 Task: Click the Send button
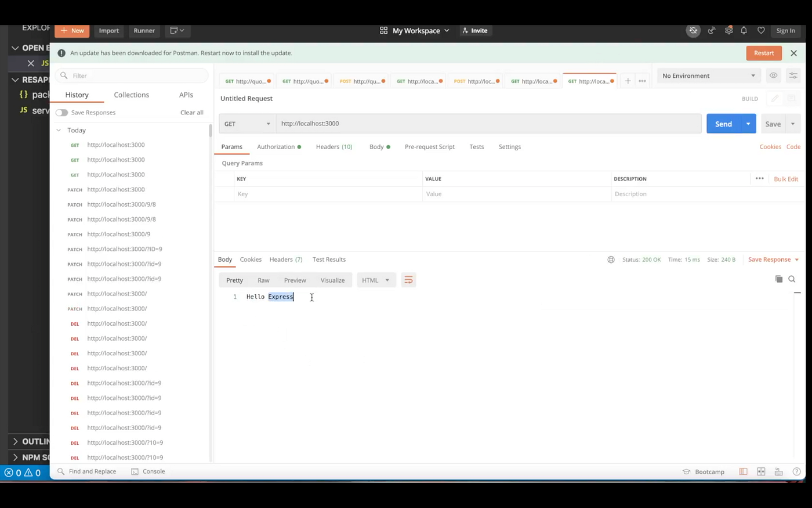point(723,124)
